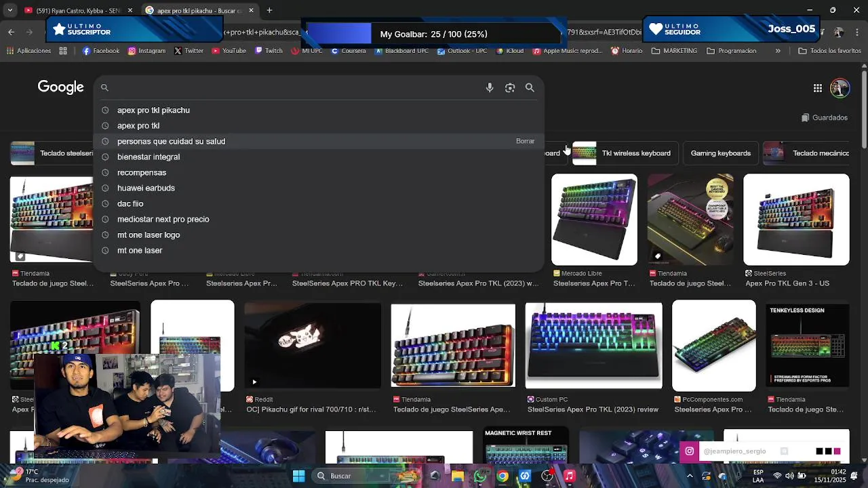Image resolution: width=868 pixels, height=488 pixels.
Task: Open the Custom PC review image
Action: pyautogui.click(x=593, y=346)
